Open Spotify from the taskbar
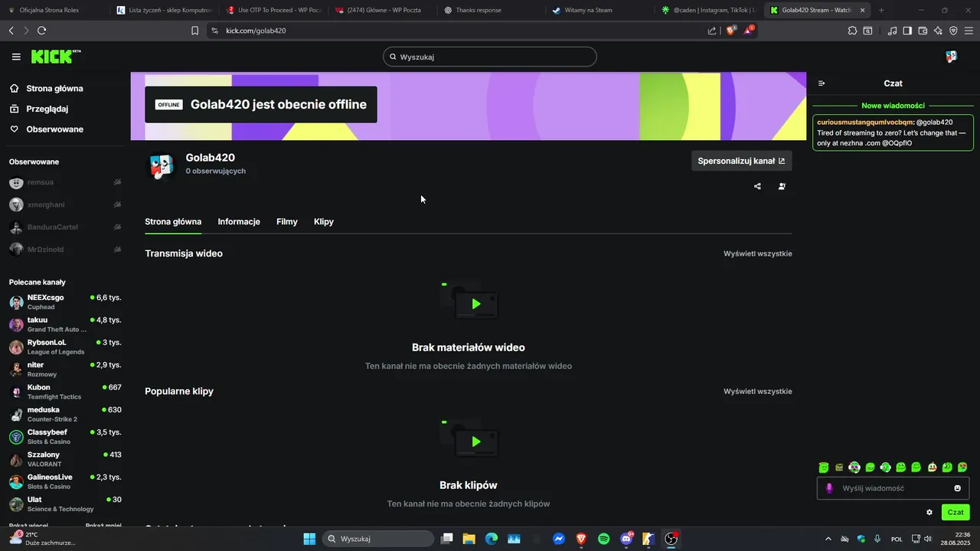Screen dimensions: 980x551 603,539
